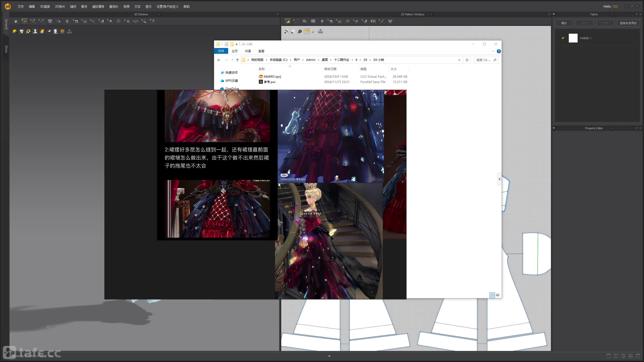This screenshot has width=644, height=362.
Task: Click the FABRIC 1 white color swatch
Action: [573, 38]
